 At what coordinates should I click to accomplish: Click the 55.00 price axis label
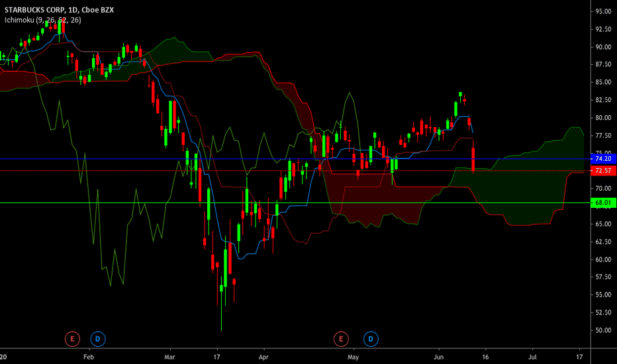click(603, 295)
